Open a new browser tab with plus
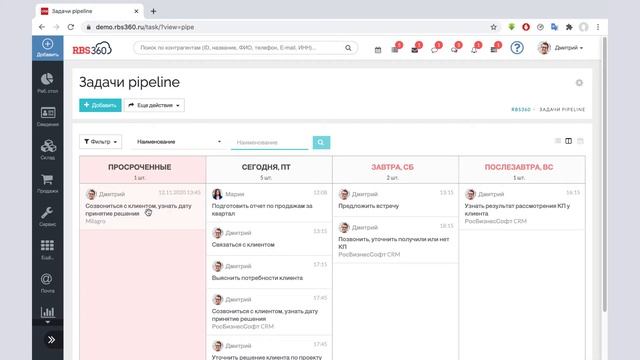 tap(153, 11)
